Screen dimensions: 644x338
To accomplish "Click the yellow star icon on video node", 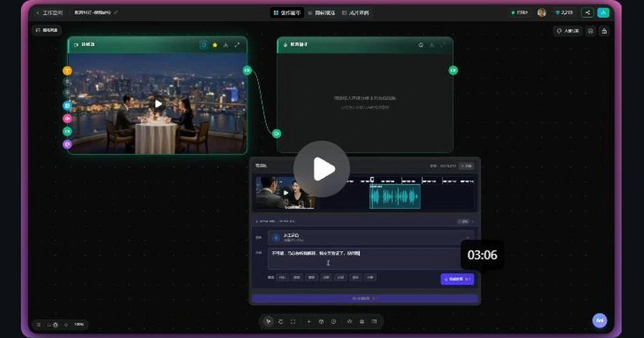I will coord(215,45).
